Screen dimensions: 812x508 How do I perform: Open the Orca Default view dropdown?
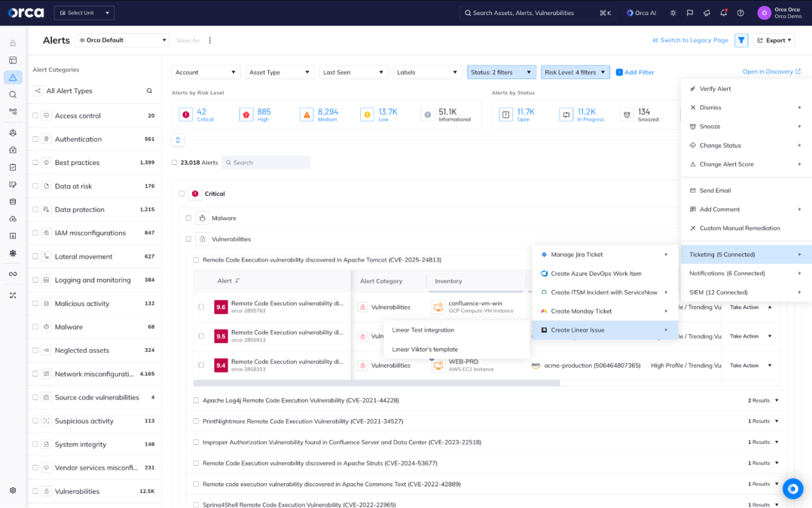pos(122,40)
